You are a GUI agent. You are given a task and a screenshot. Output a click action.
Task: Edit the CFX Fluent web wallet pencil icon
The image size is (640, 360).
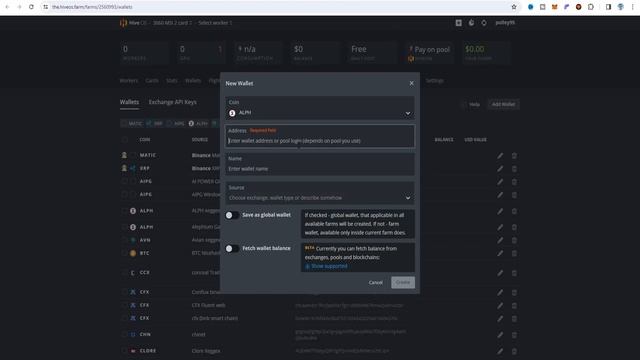(x=500, y=305)
